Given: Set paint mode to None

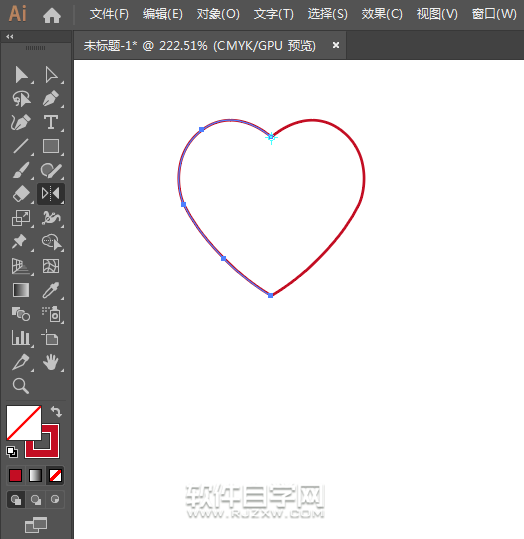Looking at the screenshot, I should tap(55, 476).
